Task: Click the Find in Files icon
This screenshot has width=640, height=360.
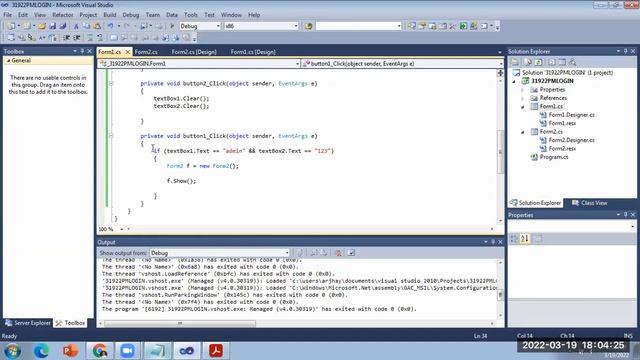Action: 308,26
